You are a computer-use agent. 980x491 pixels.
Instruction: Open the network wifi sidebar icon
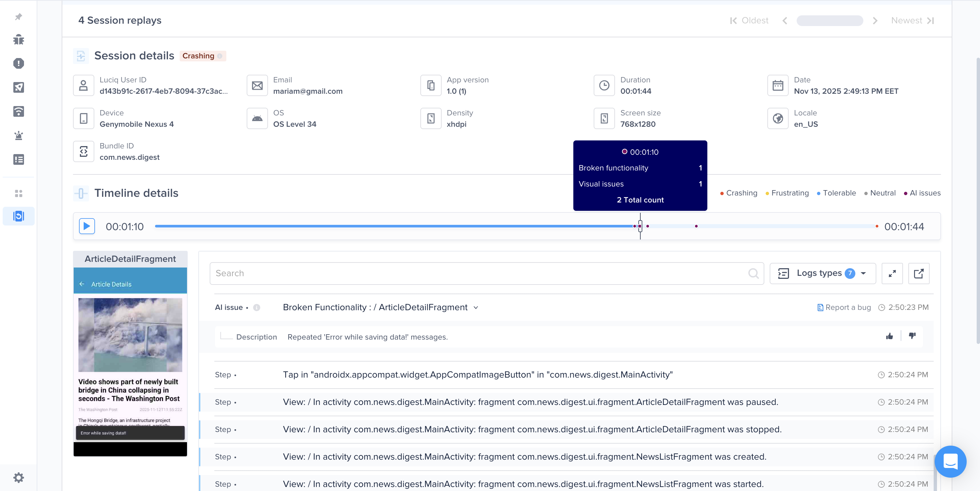[x=18, y=111]
